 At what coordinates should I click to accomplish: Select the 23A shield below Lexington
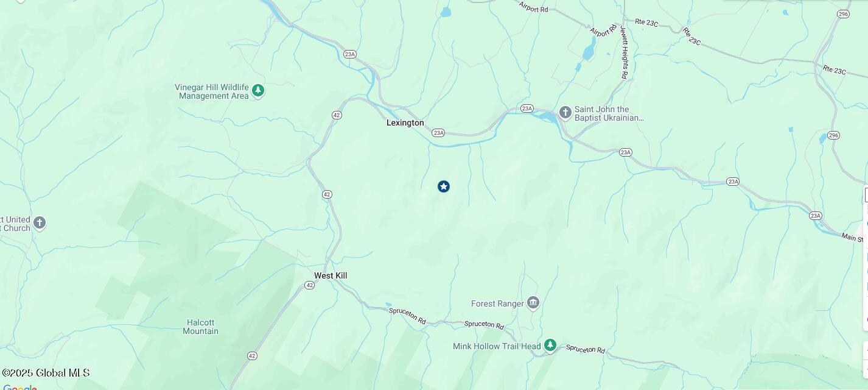pos(438,133)
